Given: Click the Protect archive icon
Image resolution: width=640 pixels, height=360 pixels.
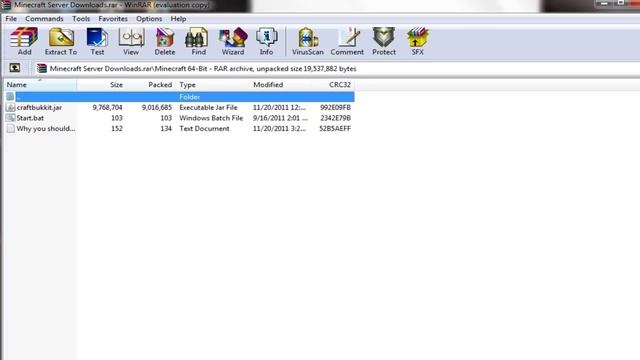Looking at the screenshot, I should [x=384, y=41].
